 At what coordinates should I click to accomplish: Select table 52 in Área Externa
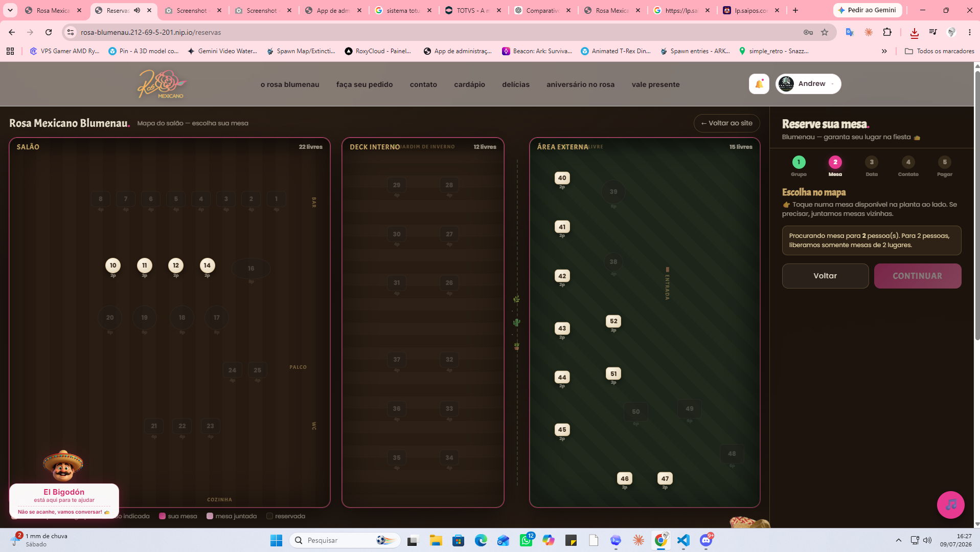[x=613, y=321]
